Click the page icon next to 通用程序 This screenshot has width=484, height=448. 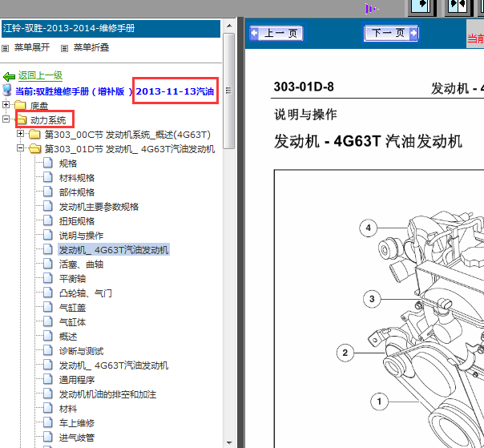(x=48, y=379)
